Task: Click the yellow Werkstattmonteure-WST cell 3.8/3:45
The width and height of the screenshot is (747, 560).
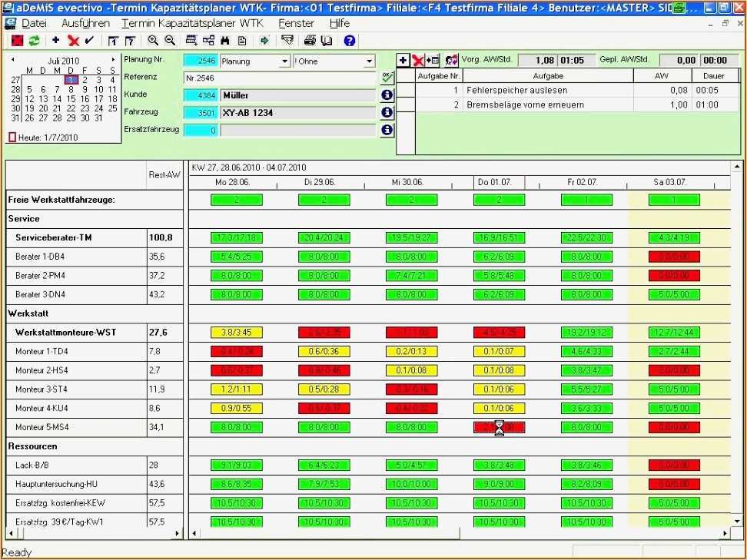Action: tap(237, 333)
